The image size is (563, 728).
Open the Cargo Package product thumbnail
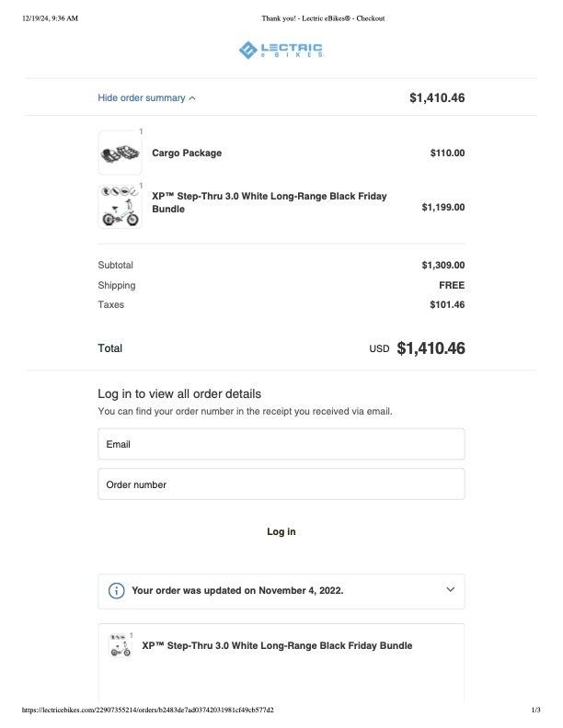120,154
